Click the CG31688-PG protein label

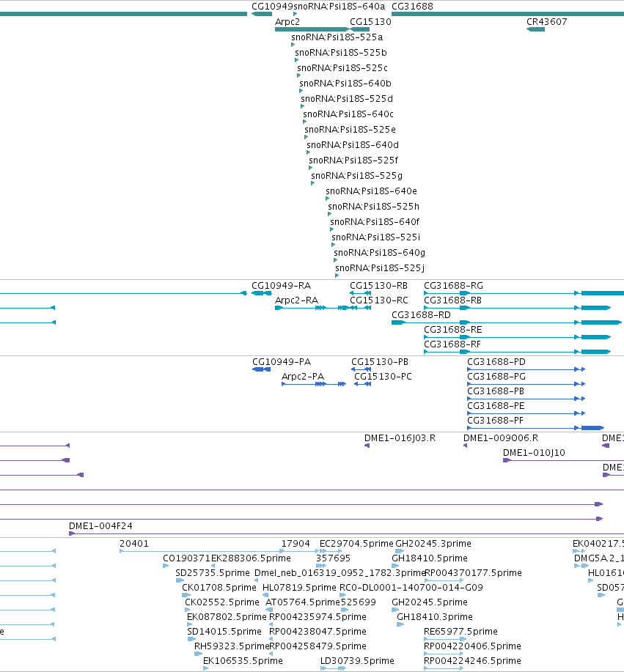point(496,377)
